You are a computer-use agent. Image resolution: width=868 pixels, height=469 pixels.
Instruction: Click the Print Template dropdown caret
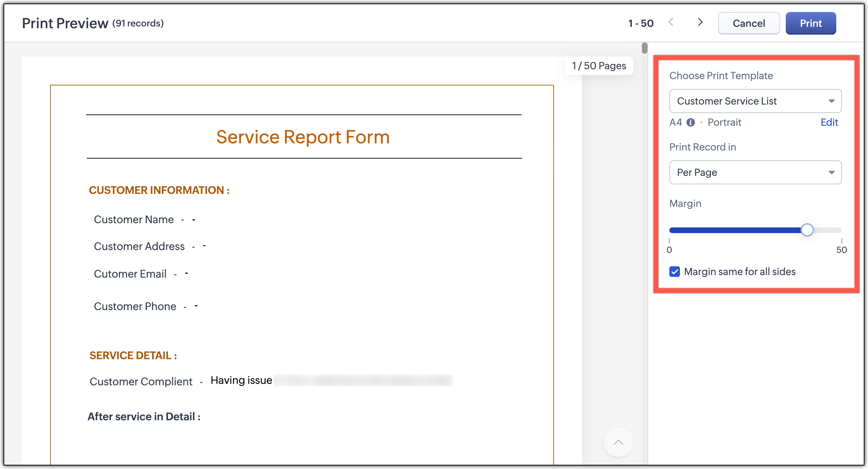point(831,101)
